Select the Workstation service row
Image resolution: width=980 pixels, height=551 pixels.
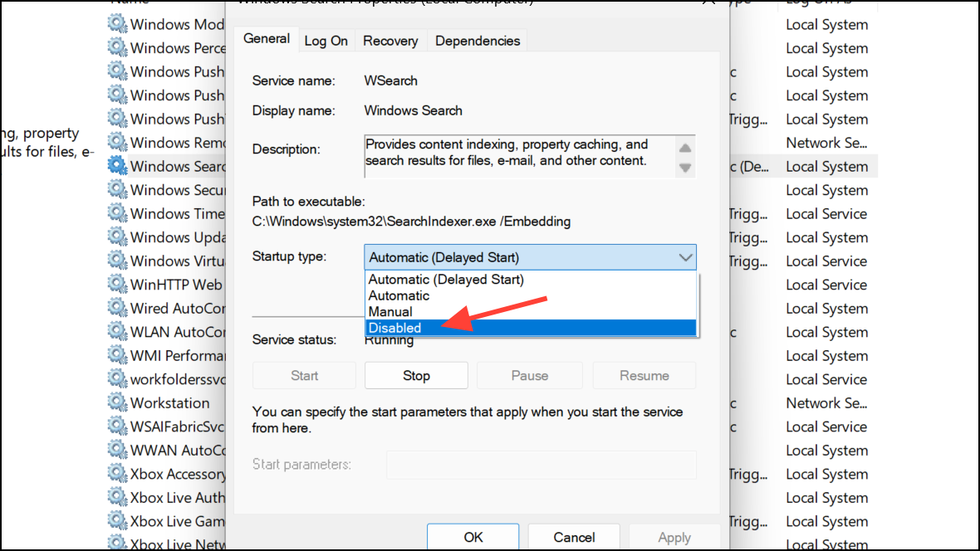170,403
